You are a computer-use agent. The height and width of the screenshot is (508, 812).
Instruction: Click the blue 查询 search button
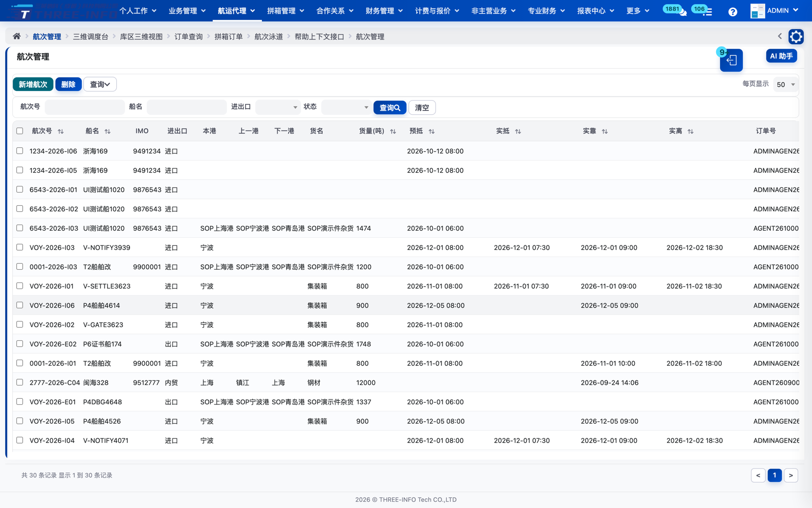coord(390,108)
